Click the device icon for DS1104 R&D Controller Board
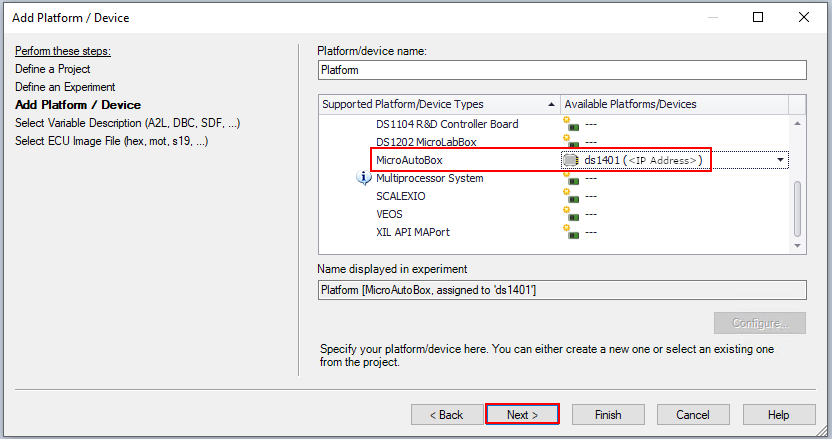 point(571,124)
